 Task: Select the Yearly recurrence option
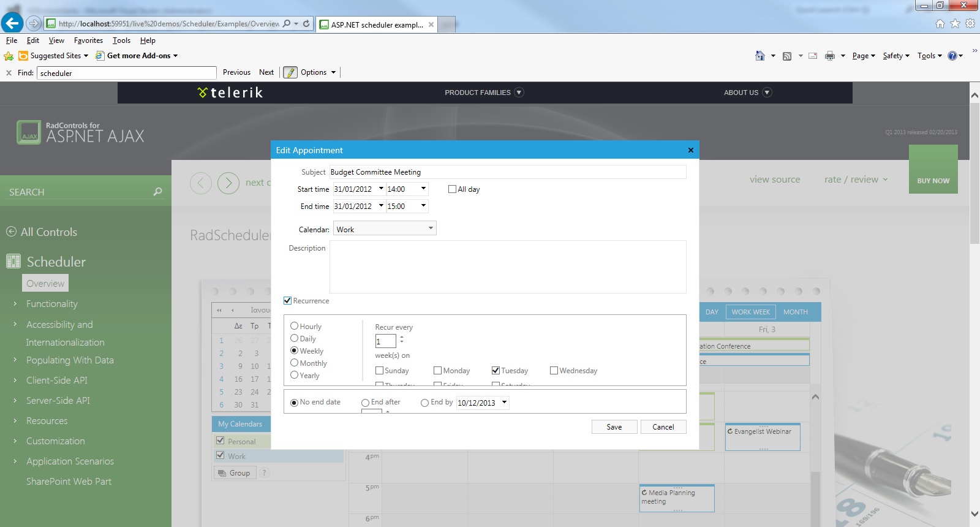(294, 375)
